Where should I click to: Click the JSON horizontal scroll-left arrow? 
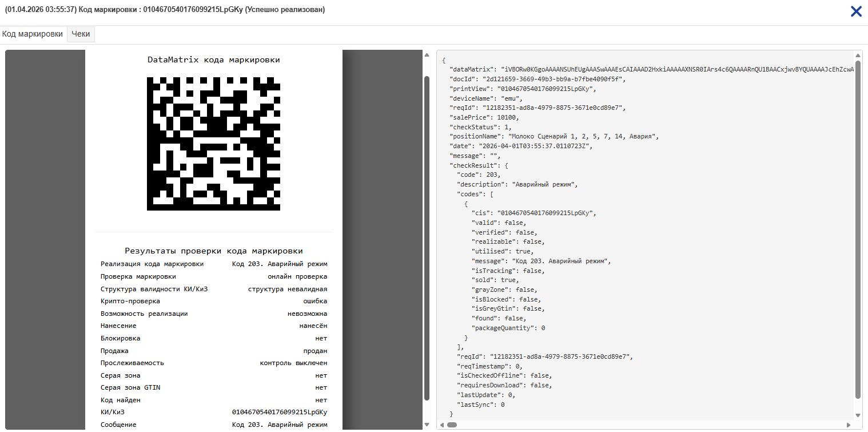tap(443, 425)
